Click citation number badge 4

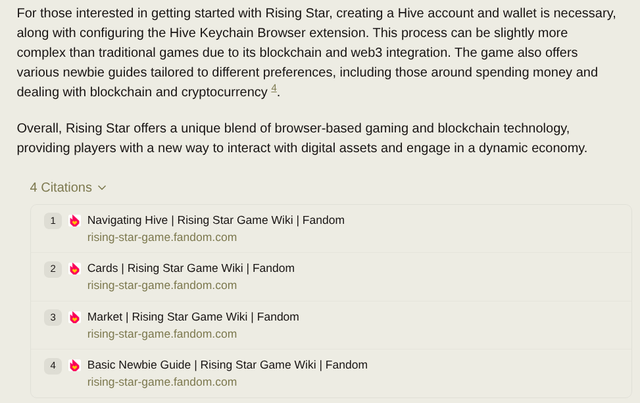coord(53,365)
